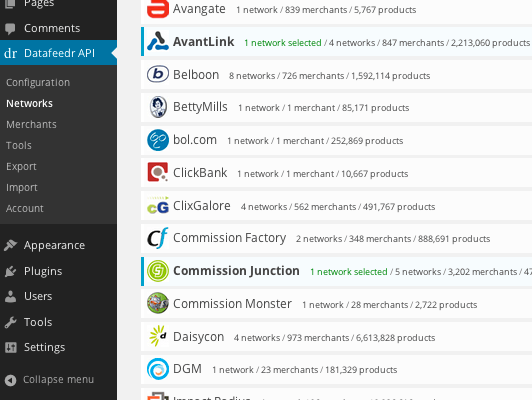Click Commission Junction '1 network selected' text
The image size is (532, 400).
point(349,272)
